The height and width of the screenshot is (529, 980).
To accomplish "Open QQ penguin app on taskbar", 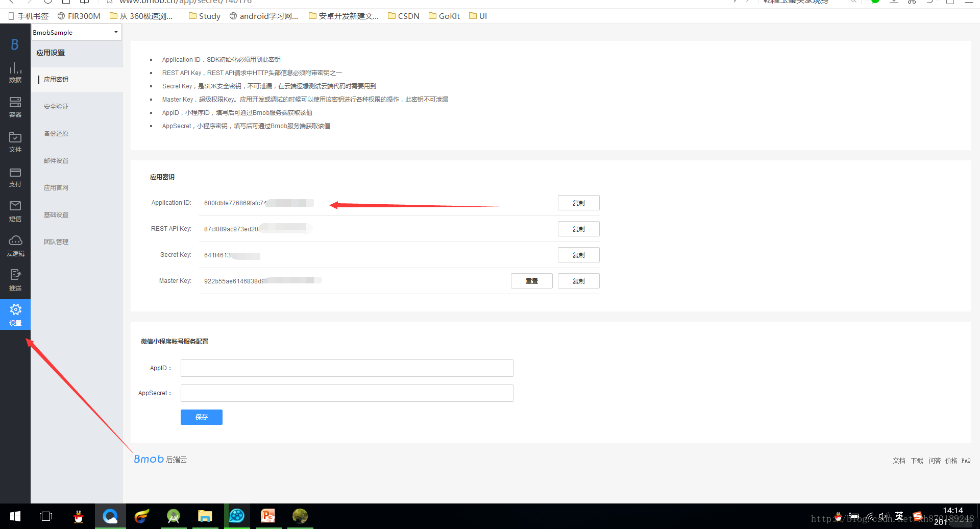I will [x=78, y=516].
